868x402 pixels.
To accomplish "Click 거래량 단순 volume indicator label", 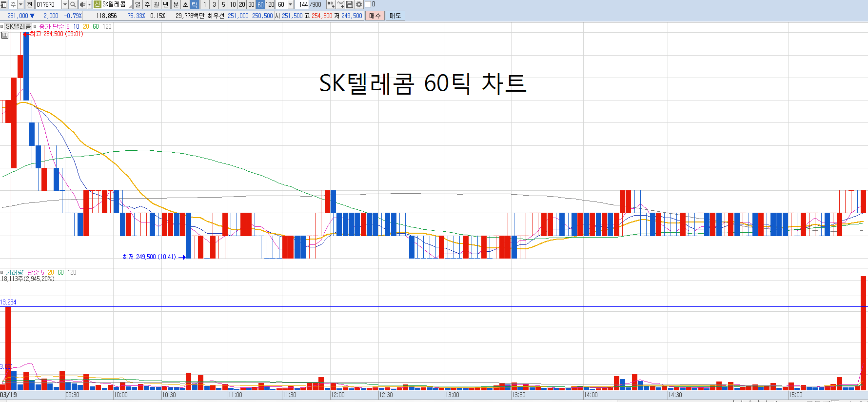I will pyautogui.click(x=22, y=272).
